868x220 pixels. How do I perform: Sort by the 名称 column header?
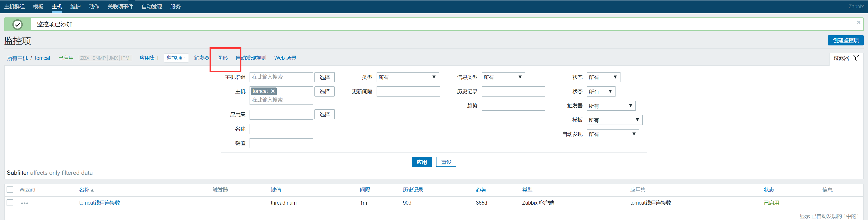click(x=84, y=190)
